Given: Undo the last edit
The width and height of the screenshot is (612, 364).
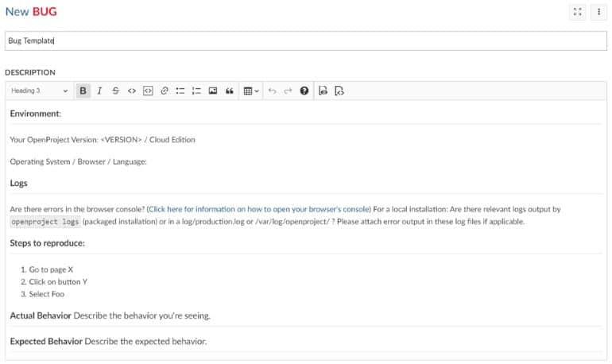Looking at the screenshot, I should [272, 91].
